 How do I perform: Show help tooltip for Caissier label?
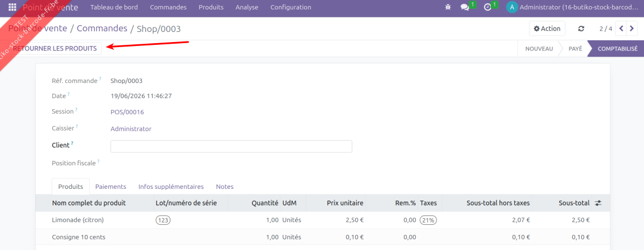[77, 126]
